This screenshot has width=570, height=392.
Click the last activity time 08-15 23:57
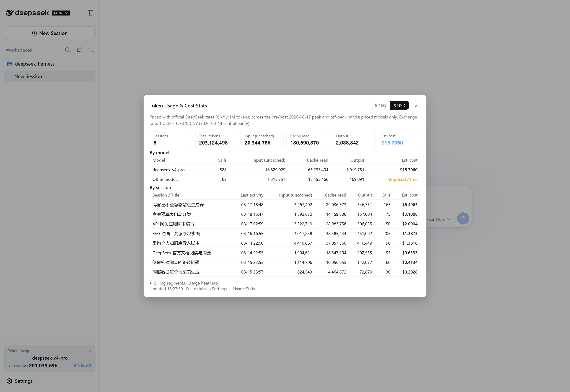click(252, 272)
